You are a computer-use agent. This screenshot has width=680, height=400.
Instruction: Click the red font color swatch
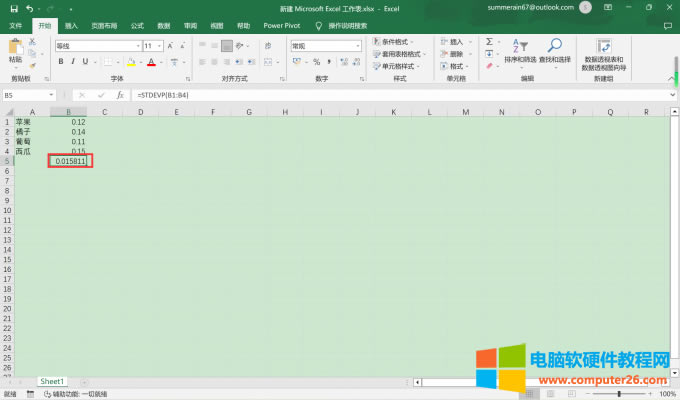point(151,62)
